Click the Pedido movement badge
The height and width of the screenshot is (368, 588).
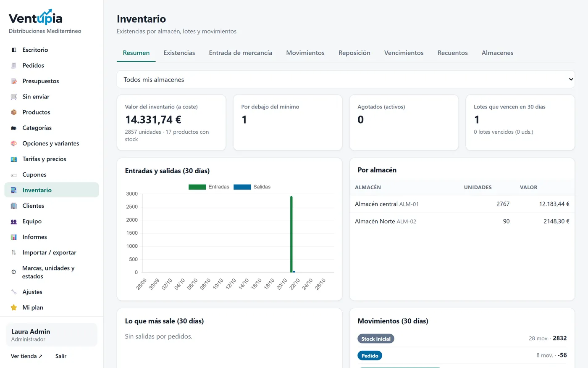click(370, 356)
